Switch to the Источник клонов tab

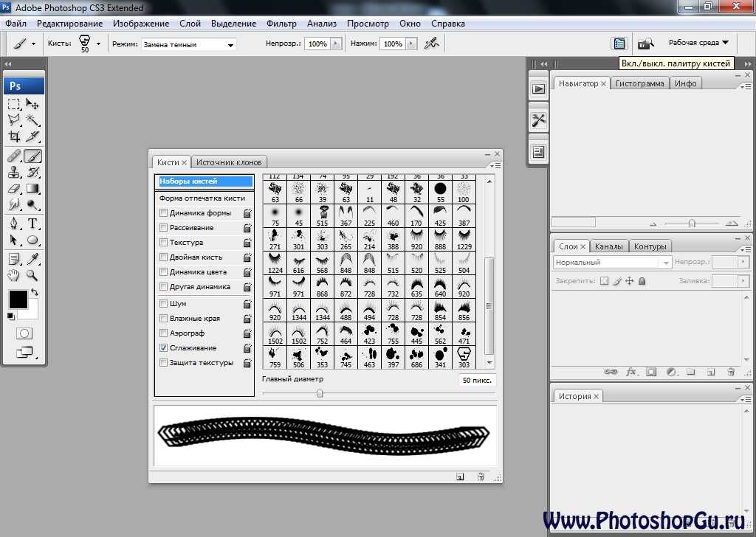[x=229, y=162]
